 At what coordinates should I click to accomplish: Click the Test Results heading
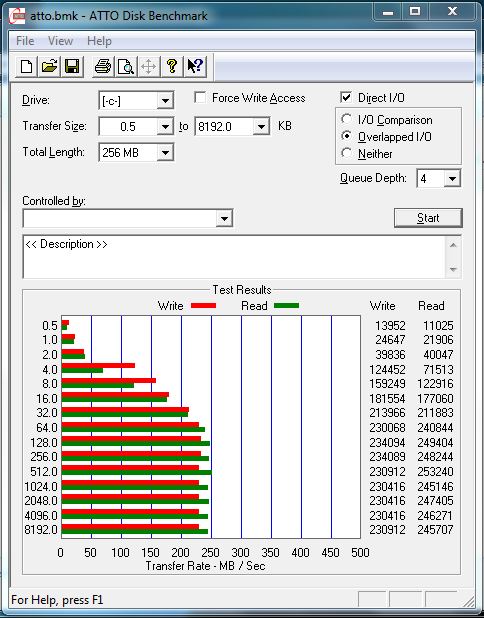[242, 290]
